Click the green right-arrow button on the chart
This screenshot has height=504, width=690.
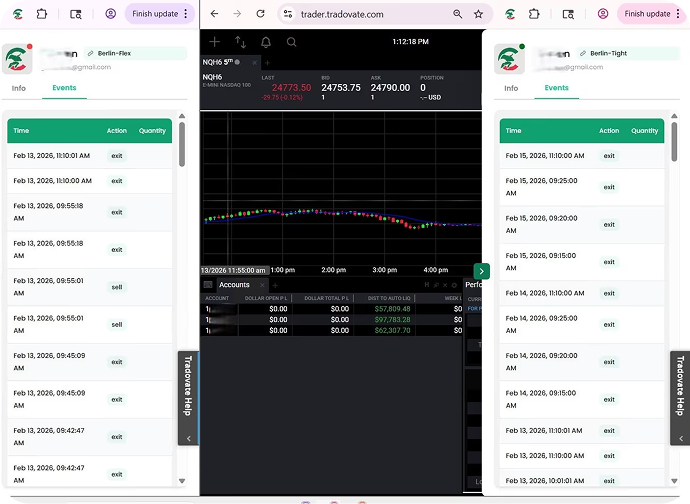[x=481, y=271]
